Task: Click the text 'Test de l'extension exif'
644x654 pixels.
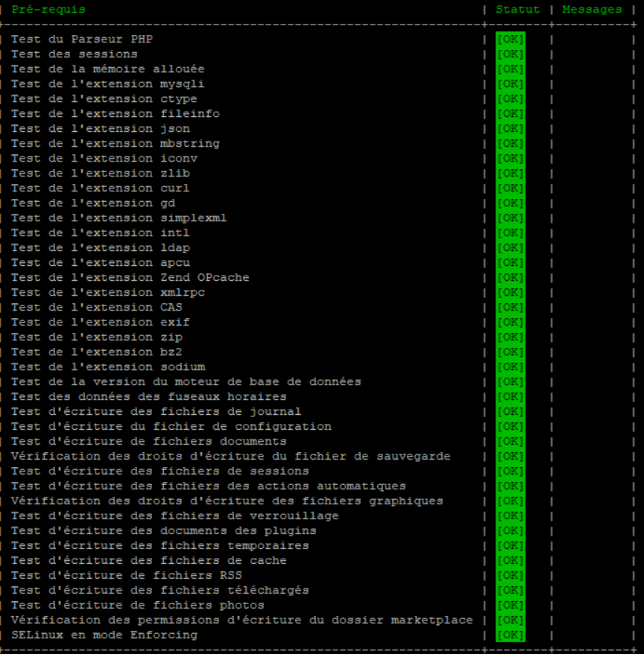Action: click(100, 322)
